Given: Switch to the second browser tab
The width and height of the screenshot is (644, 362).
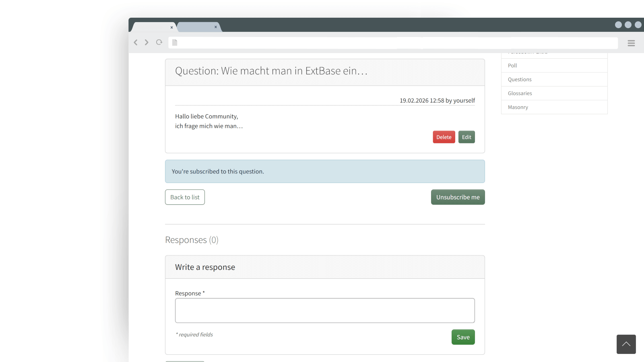Looking at the screenshot, I should coord(197,27).
